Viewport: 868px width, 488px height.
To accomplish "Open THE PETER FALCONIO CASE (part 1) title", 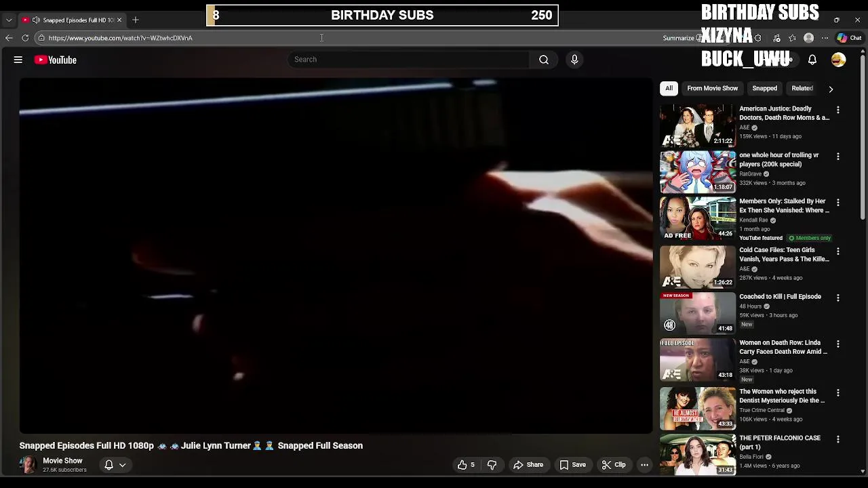I will click(x=780, y=443).
